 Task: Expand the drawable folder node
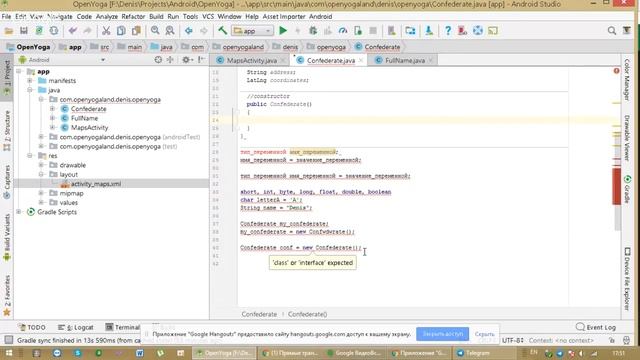[x=41, y=165]
